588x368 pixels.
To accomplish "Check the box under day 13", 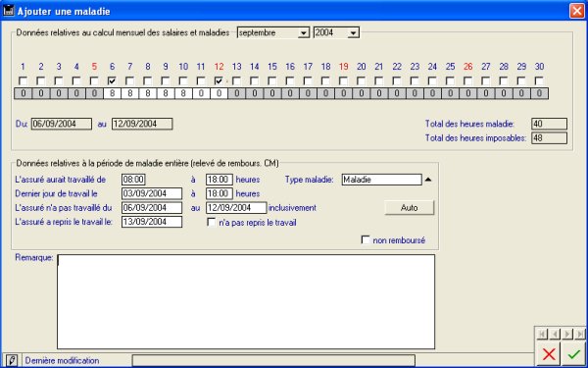I will click(x=236, y=80).
